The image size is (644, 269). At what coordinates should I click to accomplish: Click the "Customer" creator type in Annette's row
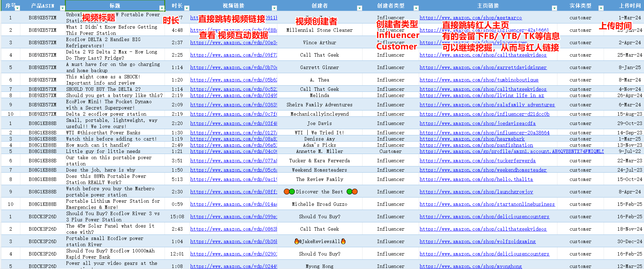390,151
